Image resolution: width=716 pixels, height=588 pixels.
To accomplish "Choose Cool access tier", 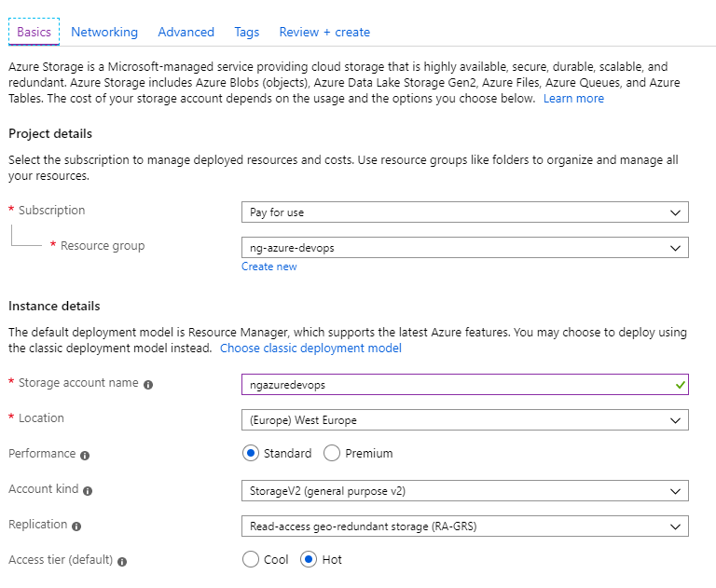I will [251, 559].
